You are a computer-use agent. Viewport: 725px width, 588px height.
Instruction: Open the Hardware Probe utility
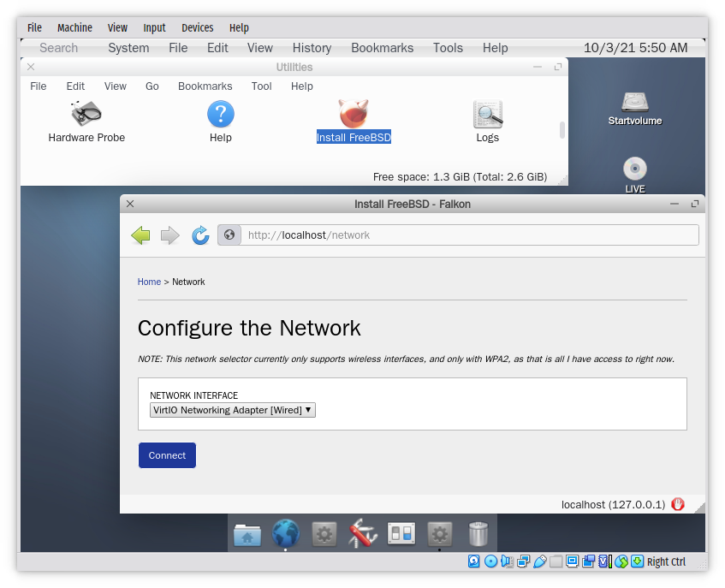[x=86, y=115]
